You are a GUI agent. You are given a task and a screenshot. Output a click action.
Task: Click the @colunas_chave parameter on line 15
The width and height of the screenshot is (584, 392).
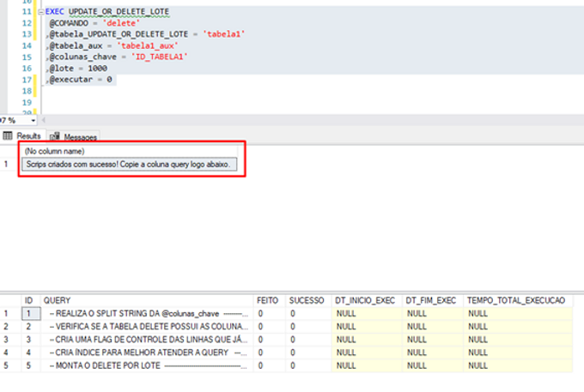pyautogui.click(x=82, y=57)
